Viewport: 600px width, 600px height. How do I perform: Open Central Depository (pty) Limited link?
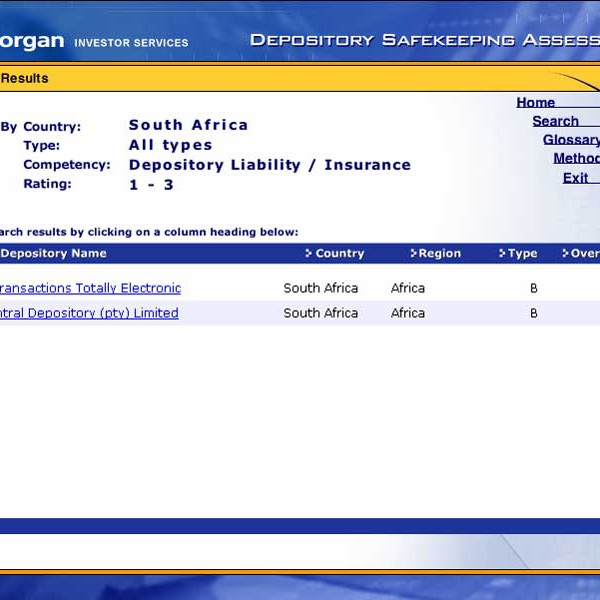pos(89,313)
